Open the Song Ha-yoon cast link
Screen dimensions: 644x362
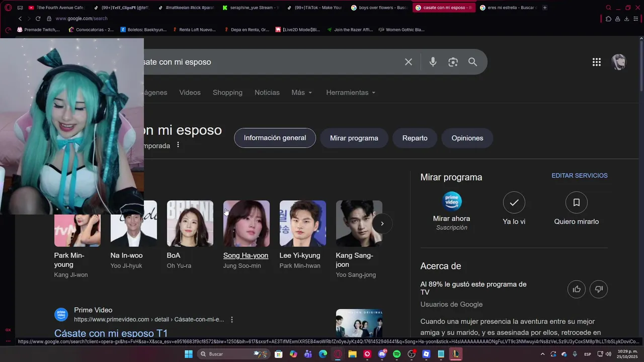[246, 255]
